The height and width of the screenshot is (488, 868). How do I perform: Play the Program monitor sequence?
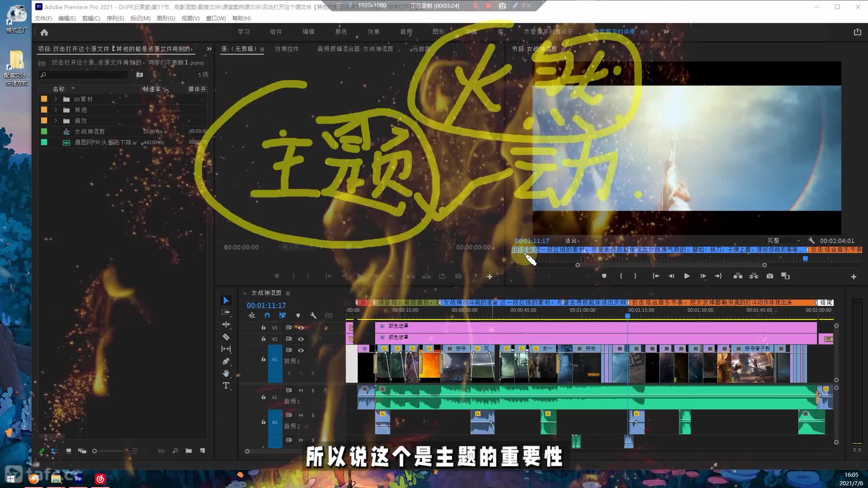(x=687, y=276)
